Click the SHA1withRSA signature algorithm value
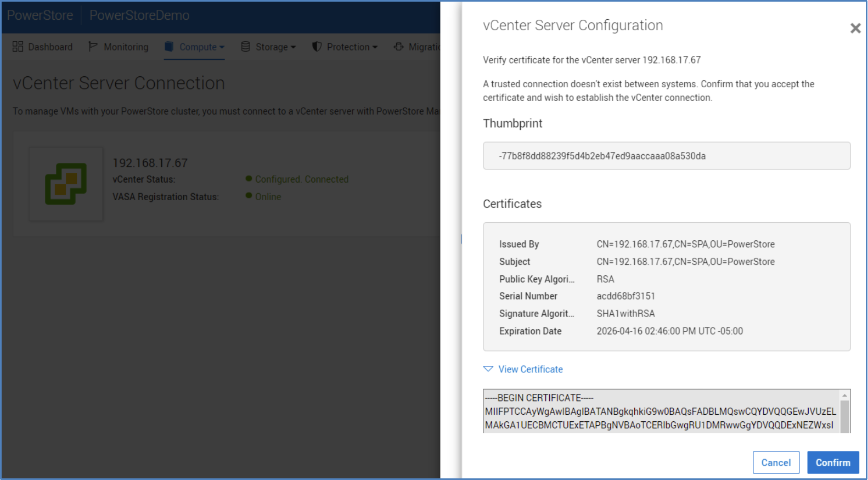 (x=625, y=314)
